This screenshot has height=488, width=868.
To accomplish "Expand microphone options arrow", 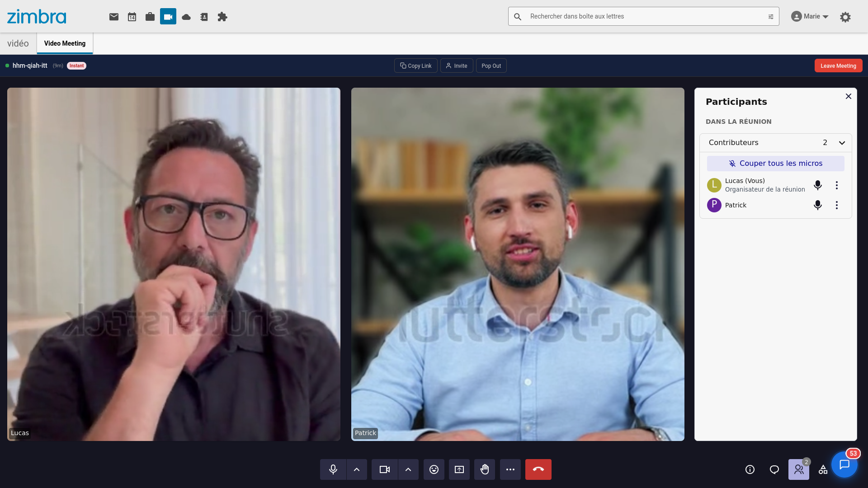I will click(357, 469).
